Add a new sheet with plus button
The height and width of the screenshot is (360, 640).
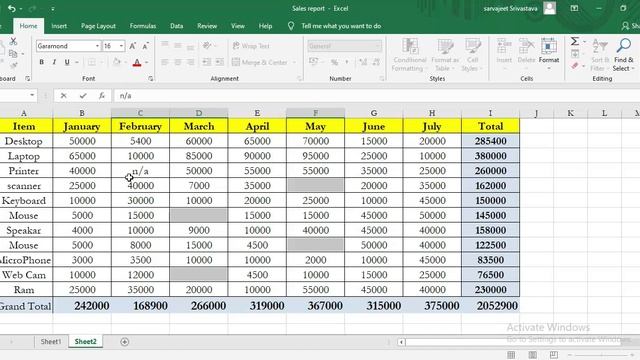coord(124,342)
